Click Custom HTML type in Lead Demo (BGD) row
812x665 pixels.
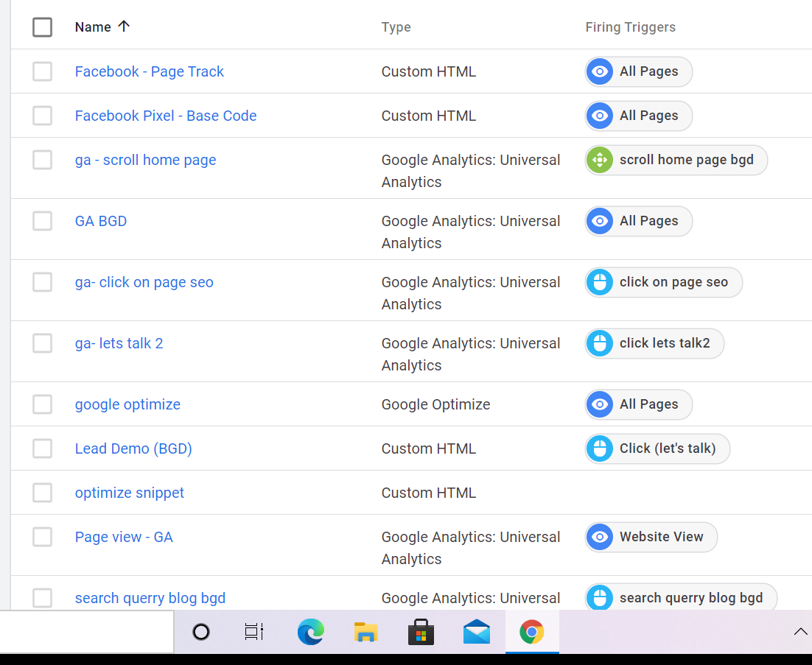pyautogui.click(x=429, y=448)
